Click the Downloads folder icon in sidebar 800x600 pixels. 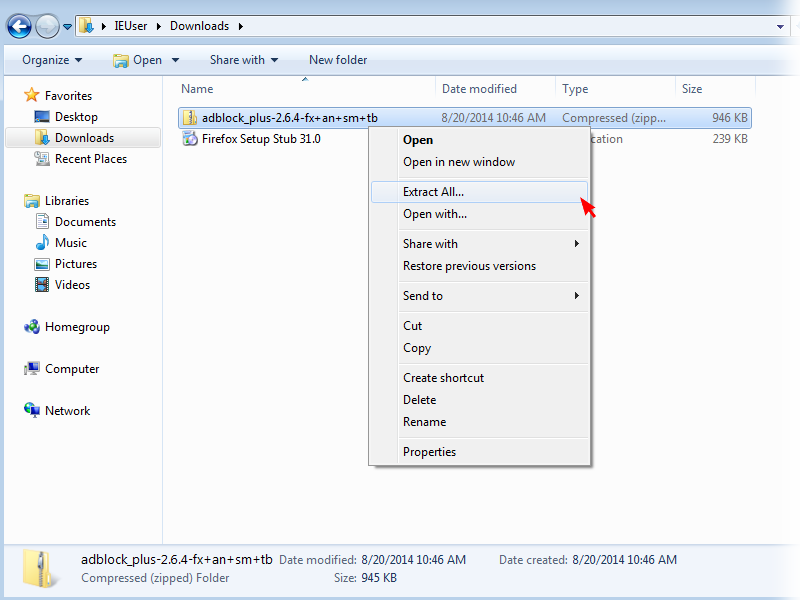tap(42, 137)
